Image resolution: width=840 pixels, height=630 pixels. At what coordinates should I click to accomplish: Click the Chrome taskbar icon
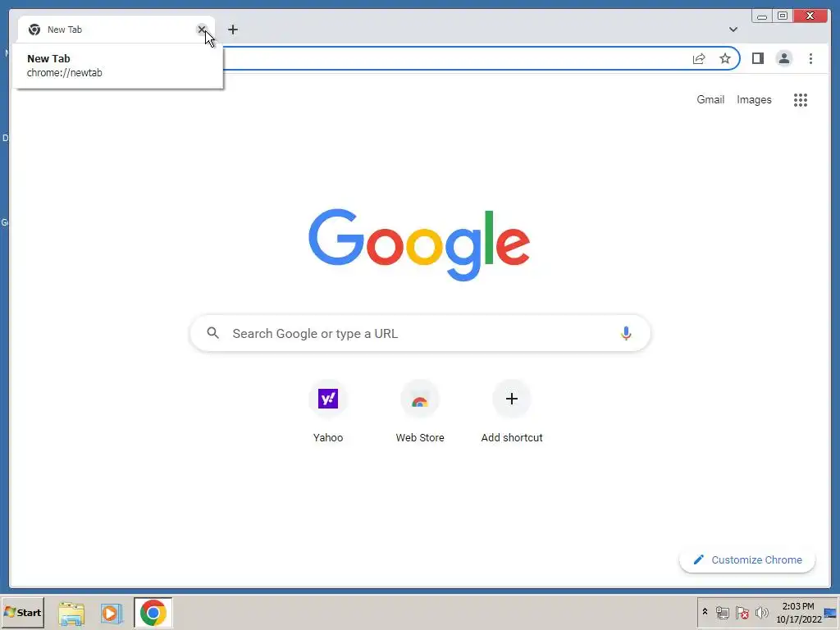153,613
